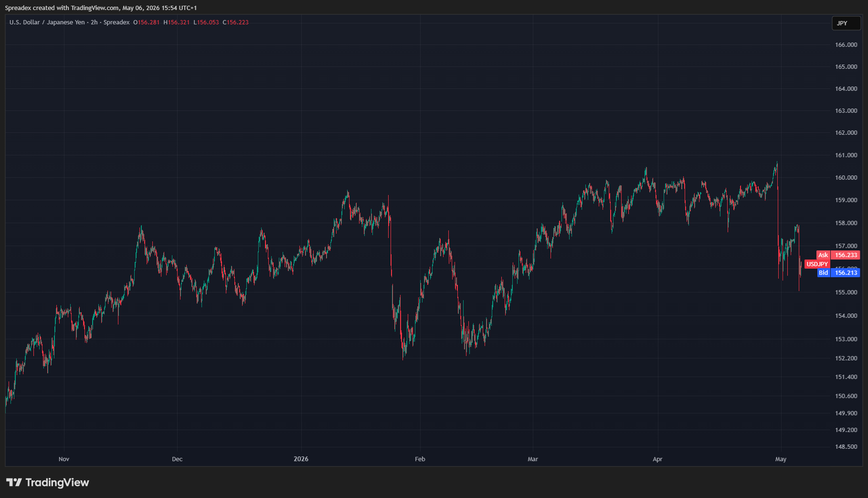Click the May label on time axis

(781, 459)
